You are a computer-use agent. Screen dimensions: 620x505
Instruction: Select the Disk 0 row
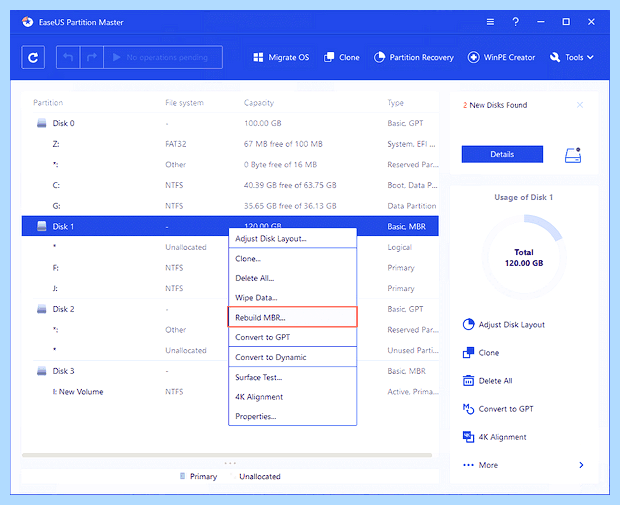click(230, 123)
